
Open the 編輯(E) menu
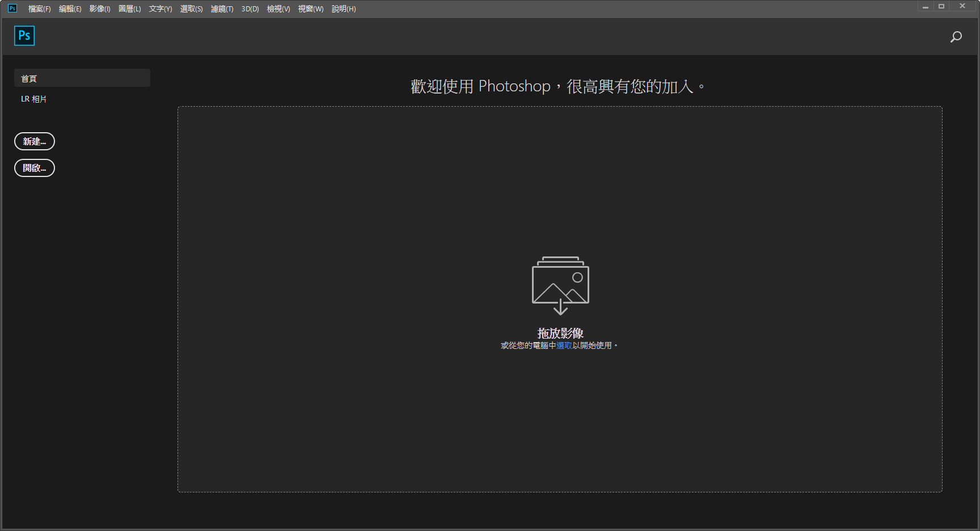click(70, 9)
